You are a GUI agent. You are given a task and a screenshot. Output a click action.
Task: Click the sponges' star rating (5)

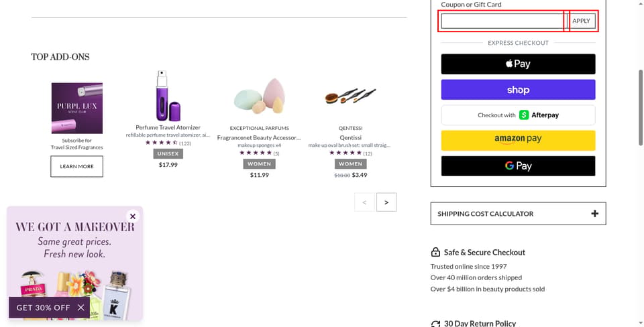259,153
